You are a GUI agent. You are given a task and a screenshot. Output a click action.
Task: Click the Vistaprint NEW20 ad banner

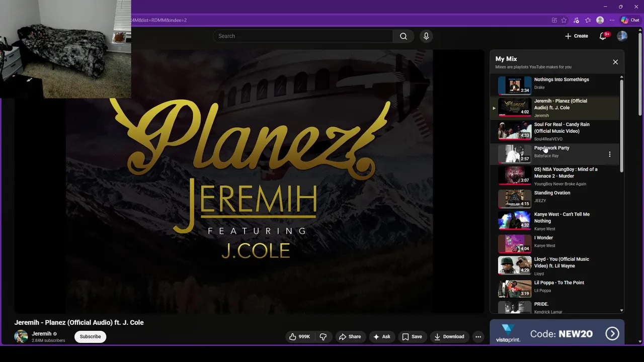pos(557,332)
